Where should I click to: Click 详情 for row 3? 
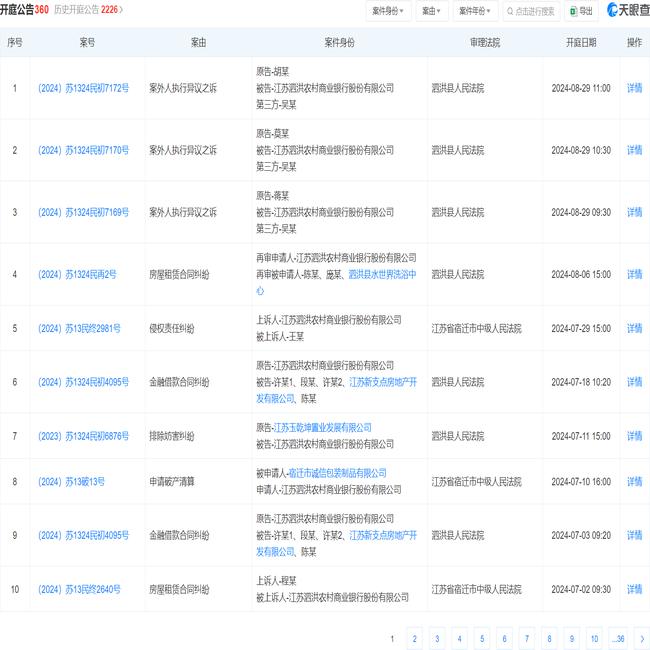[634, 212]
